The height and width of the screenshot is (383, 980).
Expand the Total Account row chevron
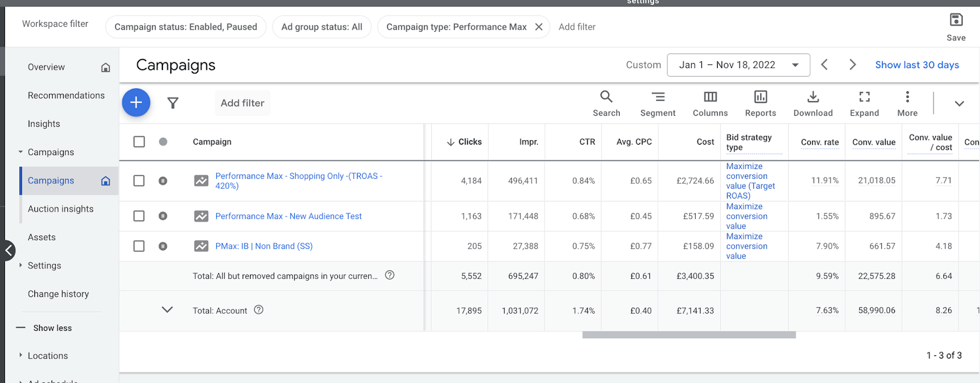click(x=167, y=310)
